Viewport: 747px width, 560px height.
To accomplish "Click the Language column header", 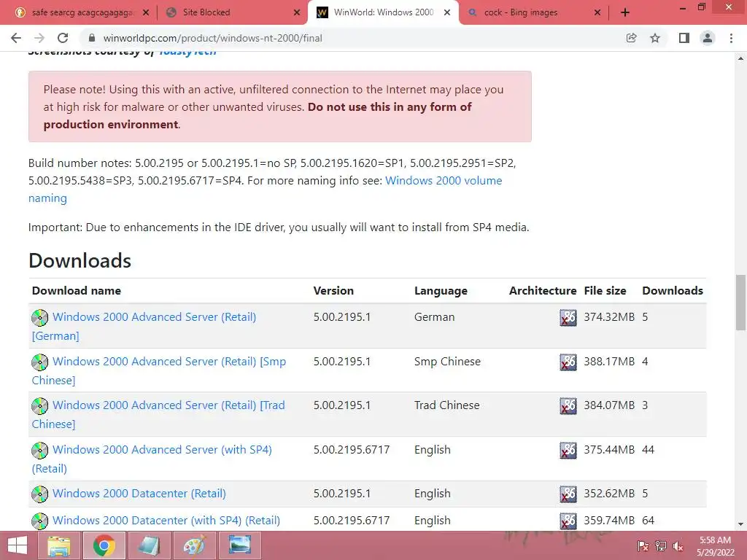I will pos(441,290).
